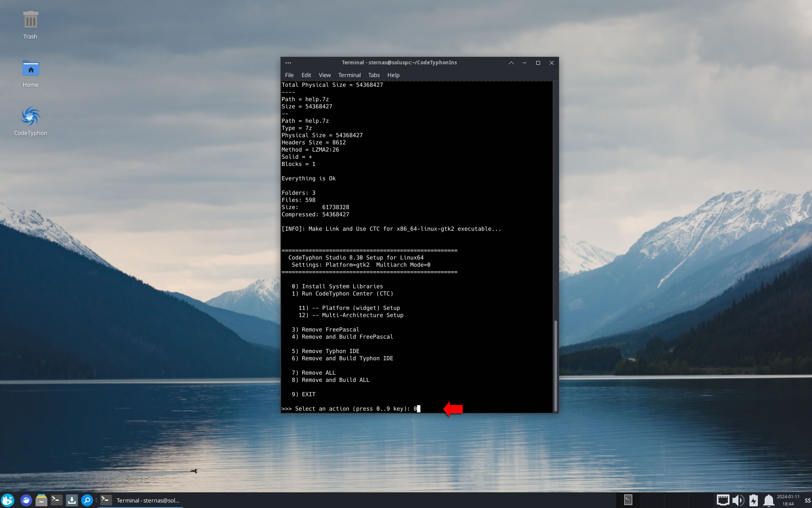The image size is (812, 508).
Task: Open the downloads launcher icon in panel
Action: click(x=71, y=500)
